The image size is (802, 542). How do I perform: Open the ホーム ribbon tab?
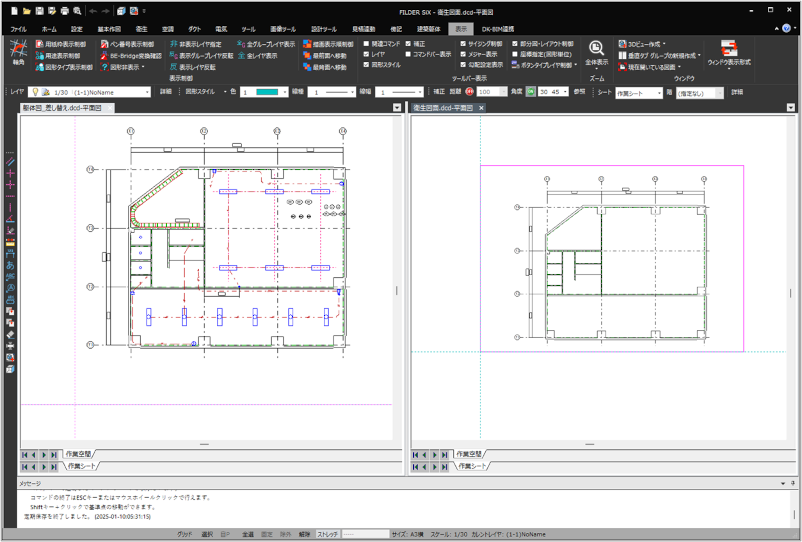coord(49,29)
